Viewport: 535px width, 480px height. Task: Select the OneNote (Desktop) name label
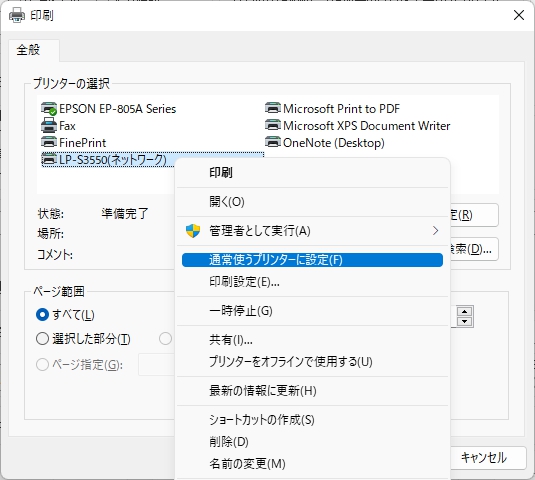point(334,143)
